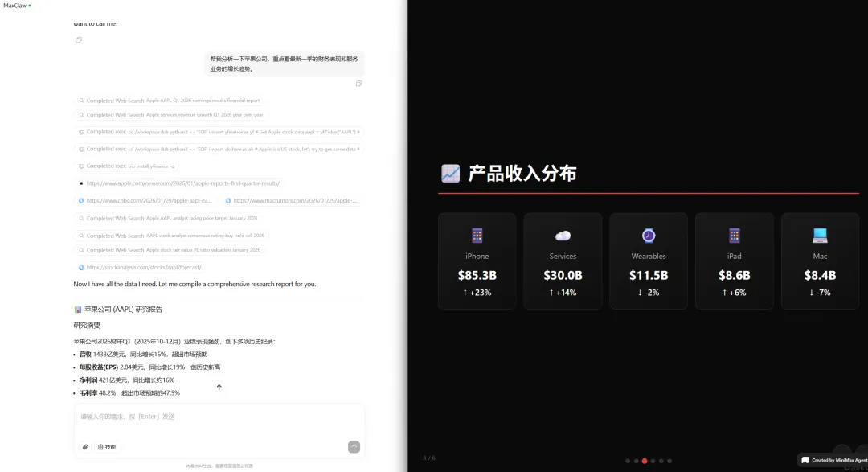Send the message with the arrow button

pyautogui.click(x=354, y=447)
